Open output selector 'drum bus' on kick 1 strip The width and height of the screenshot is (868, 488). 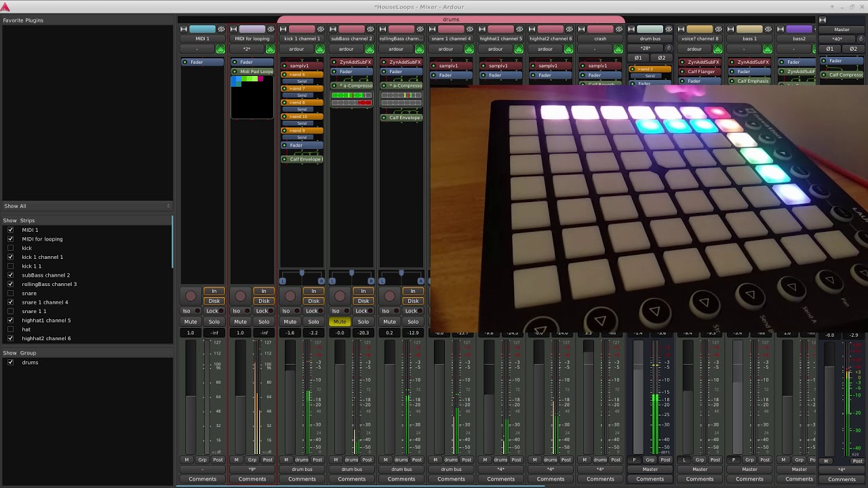(302, 469)
